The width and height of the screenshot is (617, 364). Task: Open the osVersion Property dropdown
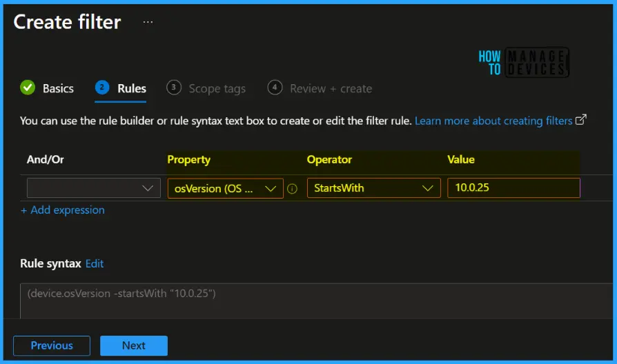pyautogui.click(x=226, y=188)
